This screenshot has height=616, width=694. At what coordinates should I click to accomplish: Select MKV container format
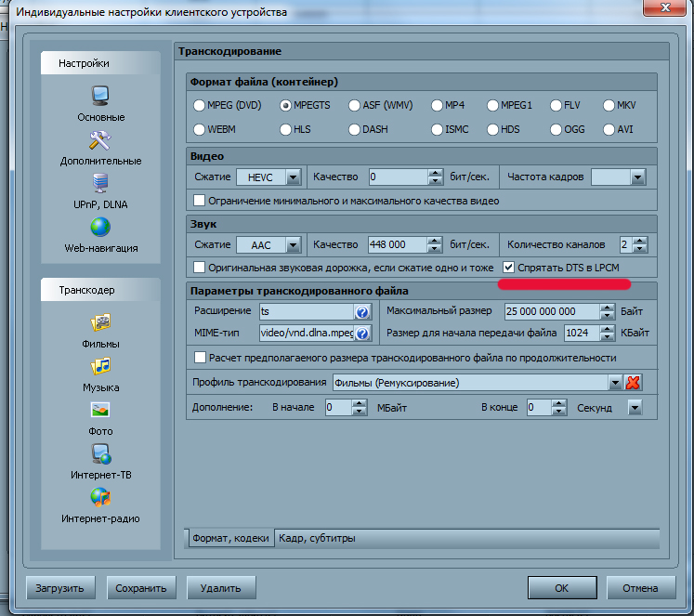click(x=609, y=106)
